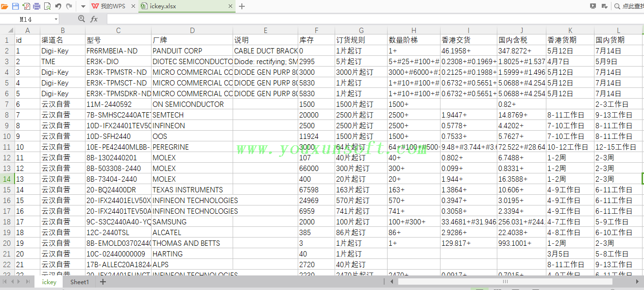Close the 我的WPS tab
The height and width of the screenshot is (290, 644).
133,6
